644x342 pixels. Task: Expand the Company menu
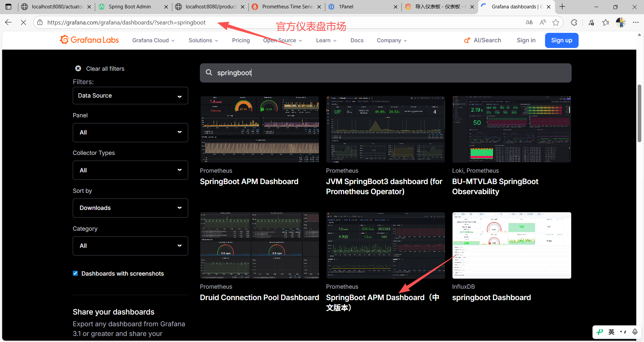[x=392, y=40]
